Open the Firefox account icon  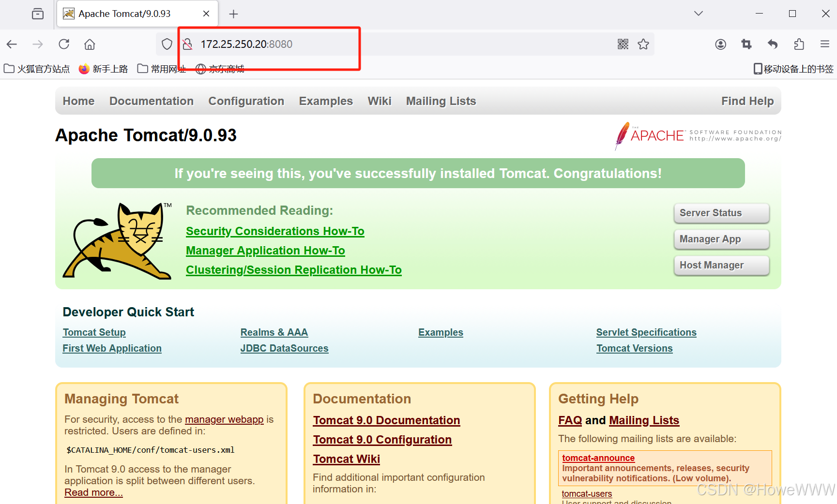pyautogui.click(x=721, y=44)
